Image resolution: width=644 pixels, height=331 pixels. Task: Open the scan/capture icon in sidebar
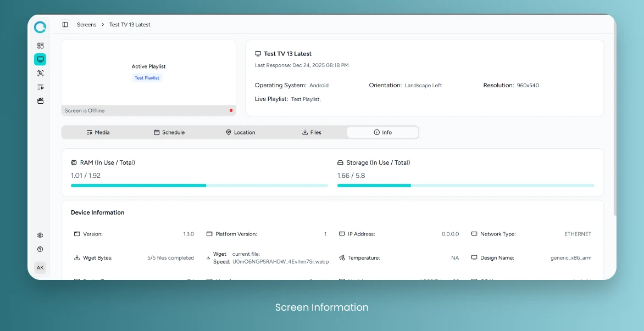click(x=40, y=74)
